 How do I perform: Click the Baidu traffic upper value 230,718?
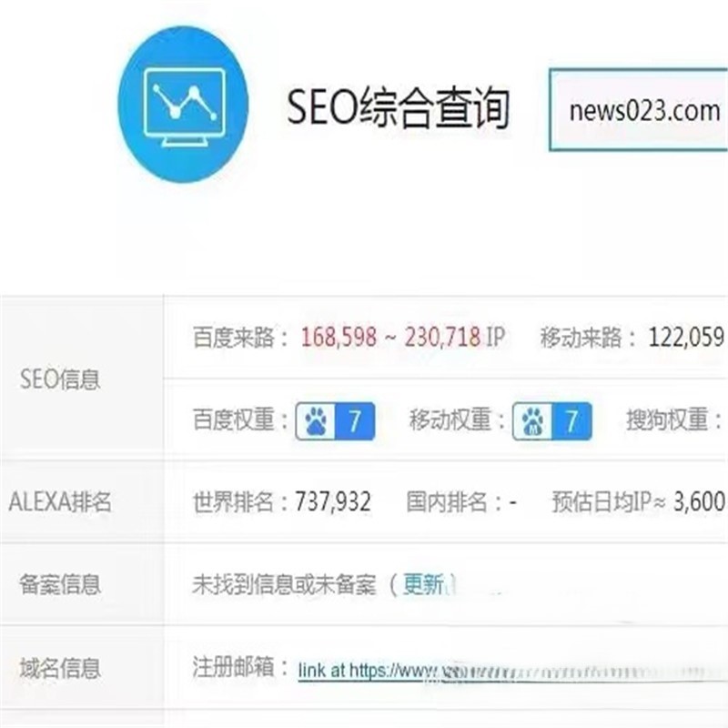tap(442, 337)
